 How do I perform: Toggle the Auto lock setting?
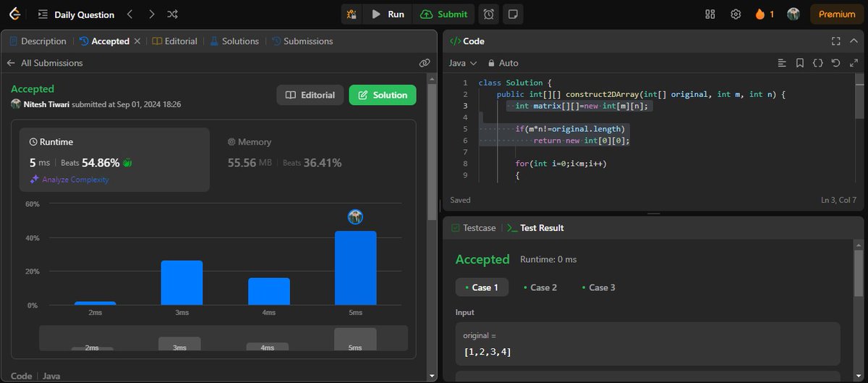pos(503,63)
